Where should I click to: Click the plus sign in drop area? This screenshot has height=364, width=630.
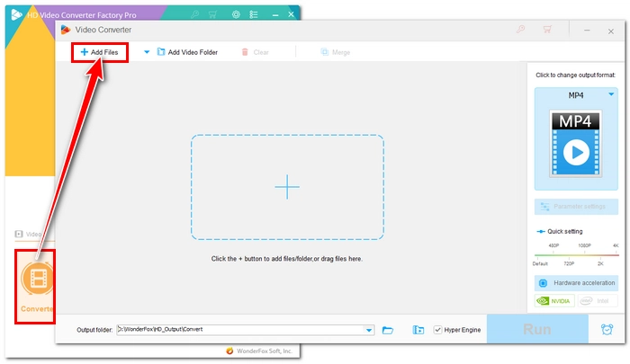coord(287,187)
